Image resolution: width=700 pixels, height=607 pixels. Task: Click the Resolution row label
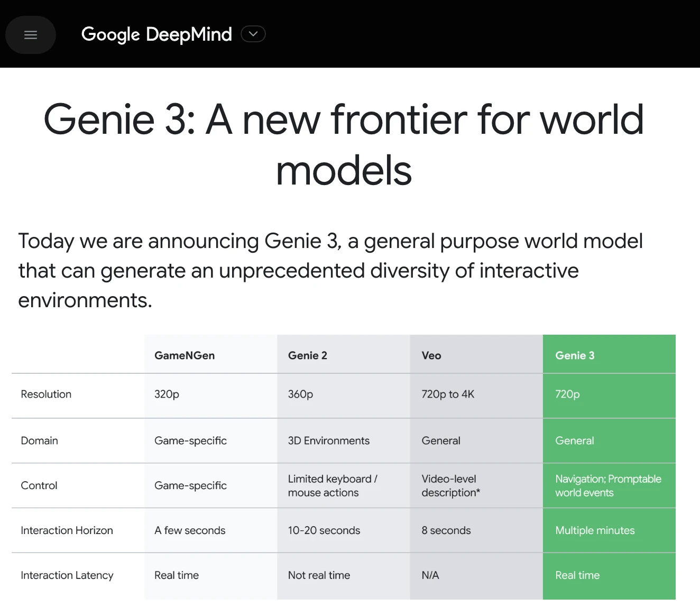[x=46, y=394]
